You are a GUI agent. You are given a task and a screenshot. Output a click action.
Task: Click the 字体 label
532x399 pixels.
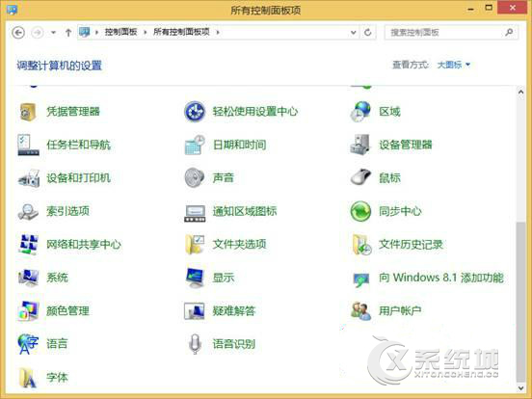click(x=57, y=377)
